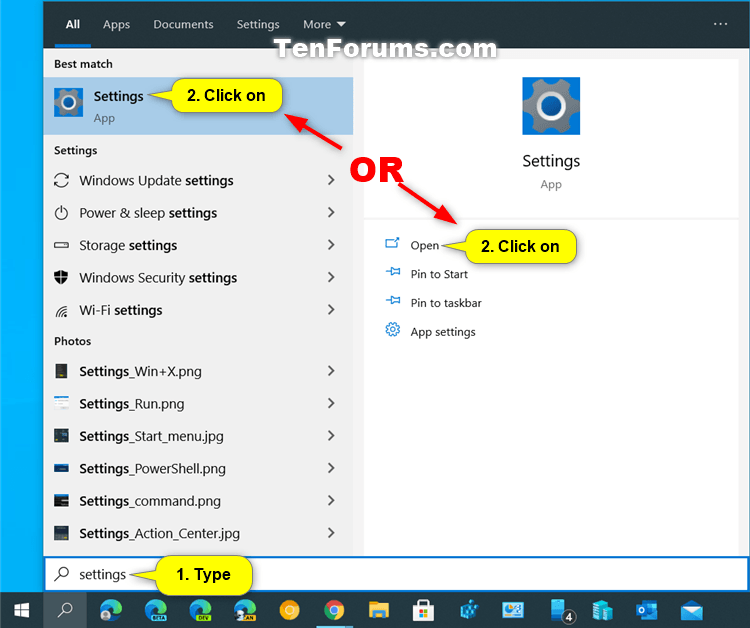Expand the Windows Security settings chevron
Screen dimensions: 750x628
[x=331, y=277]
